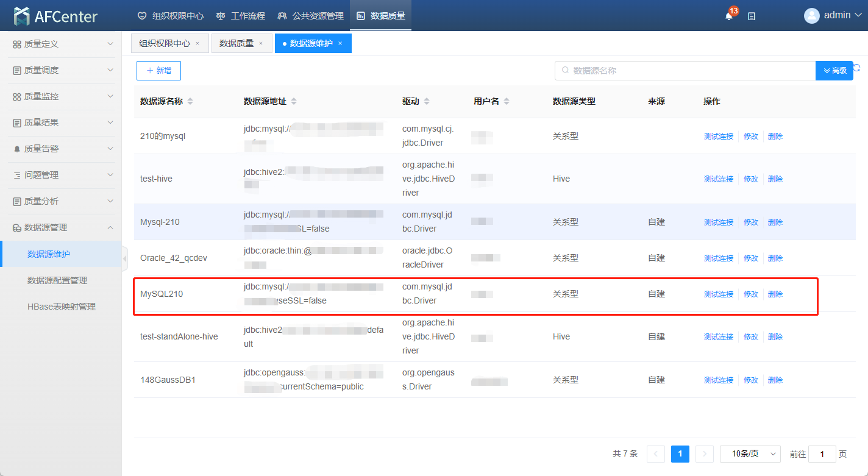
Task: Click 测试连接 for MySQL210 row
Action: click(719, 294)
